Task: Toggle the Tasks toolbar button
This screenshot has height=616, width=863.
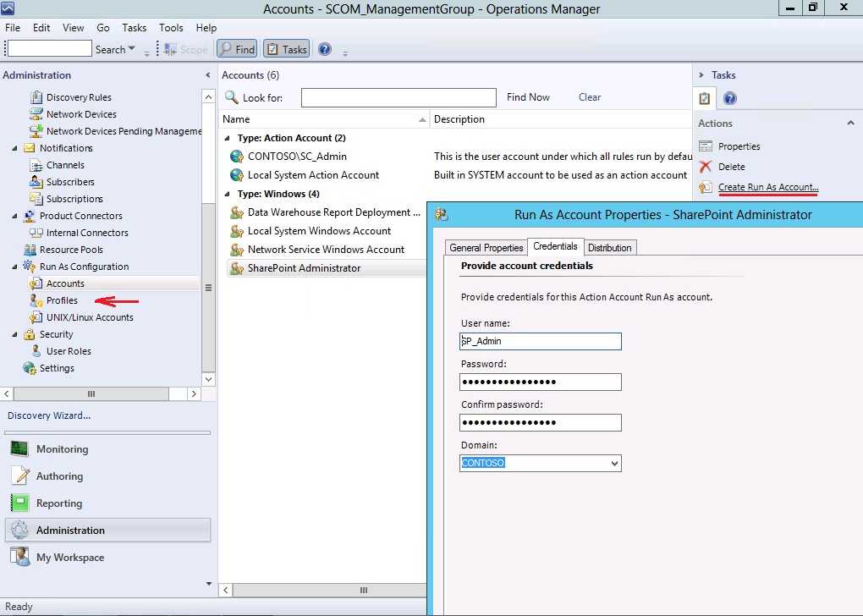Action: click(x=286, y=50)
